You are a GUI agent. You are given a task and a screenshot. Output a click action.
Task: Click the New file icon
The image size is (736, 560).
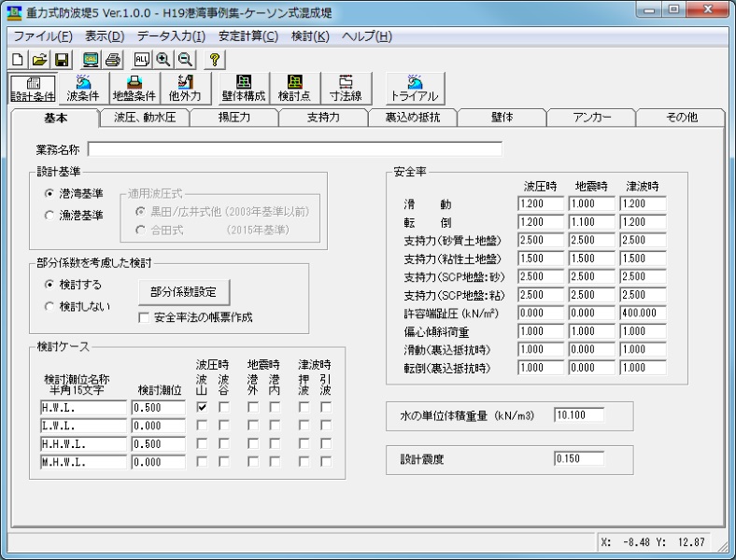pos(17,59)
